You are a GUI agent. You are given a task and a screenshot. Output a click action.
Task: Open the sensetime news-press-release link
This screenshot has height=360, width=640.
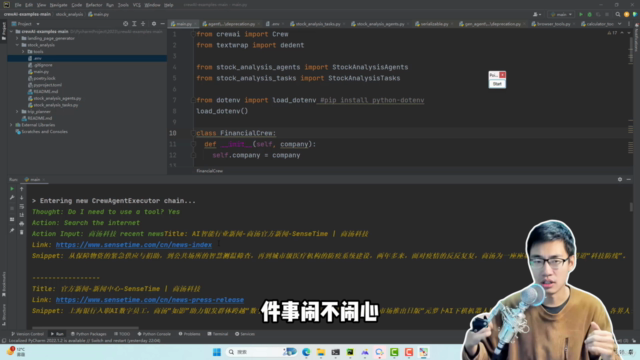(150, 300)
